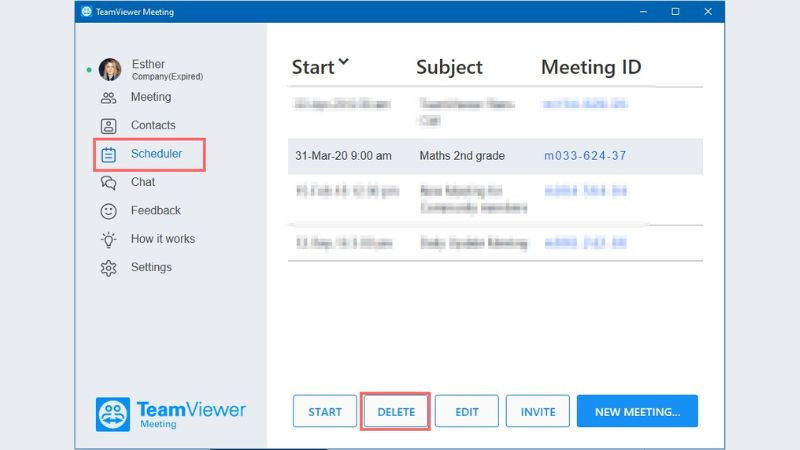Click the Scheduler calendar icon
The width and height of the screenshot is (800, 450).
pyautogui.click(x=108, y=154)
